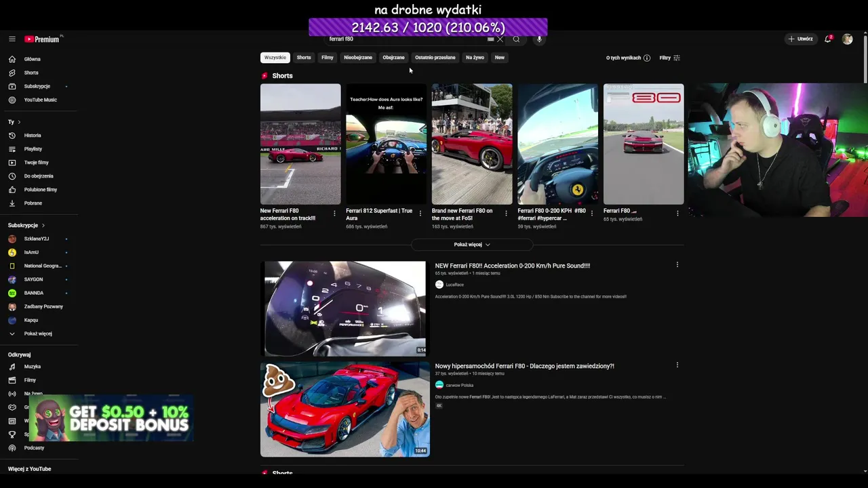Select the Nieobejrzane filter chip
The height and width of the screenshot is (488, 868).
click(x=358, y=58)
